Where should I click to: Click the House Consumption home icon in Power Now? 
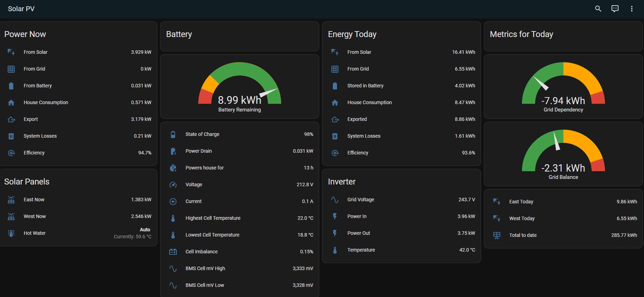11,102
